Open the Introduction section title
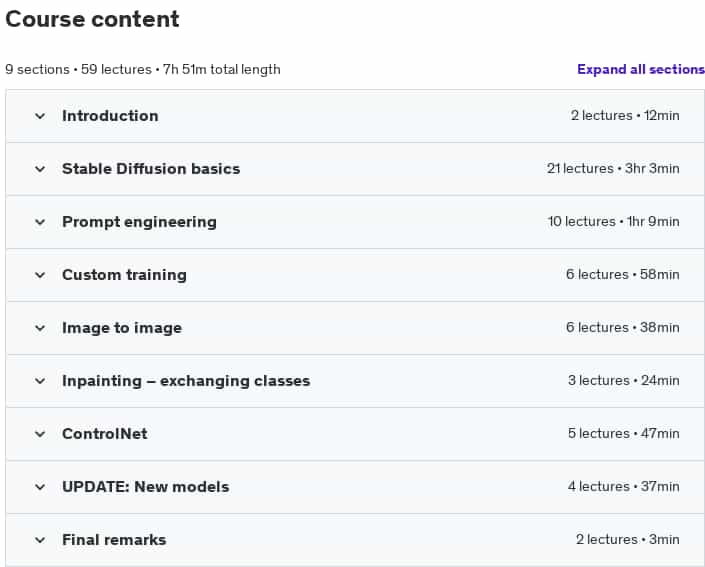 pyautogui.click(x=110, y=116)
